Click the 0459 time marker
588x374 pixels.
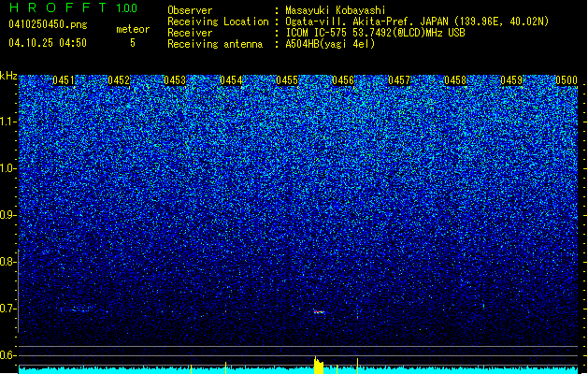511,80
